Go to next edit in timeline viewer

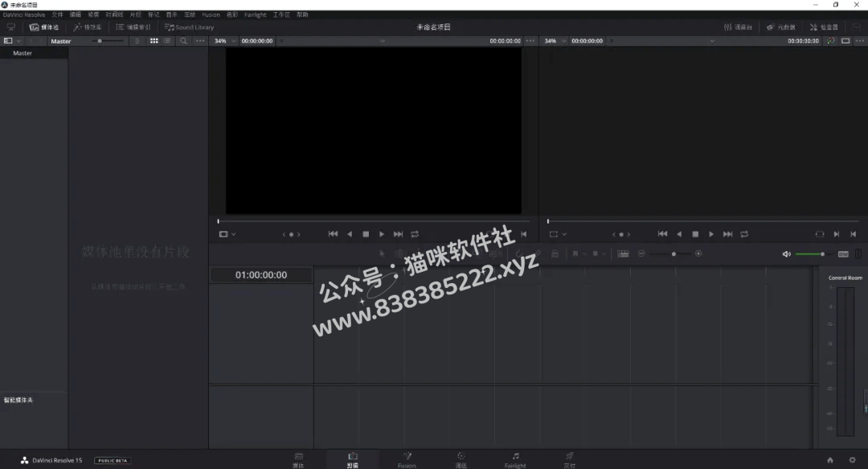pyautogui.click(x=728, y=234)
